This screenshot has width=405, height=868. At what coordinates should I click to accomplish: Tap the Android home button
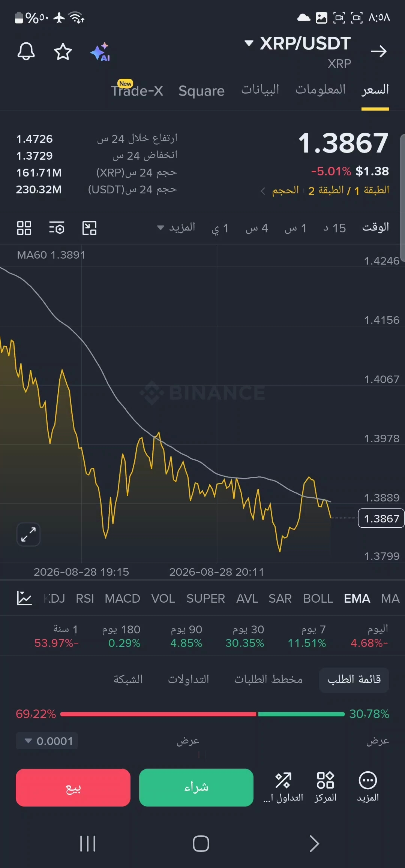point(201,844)
